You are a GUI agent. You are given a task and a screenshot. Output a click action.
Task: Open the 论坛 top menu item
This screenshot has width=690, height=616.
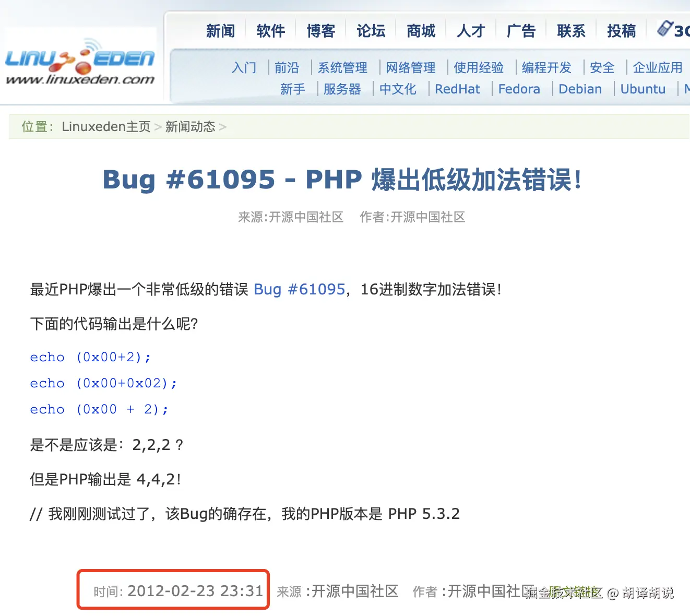point(371,31)
